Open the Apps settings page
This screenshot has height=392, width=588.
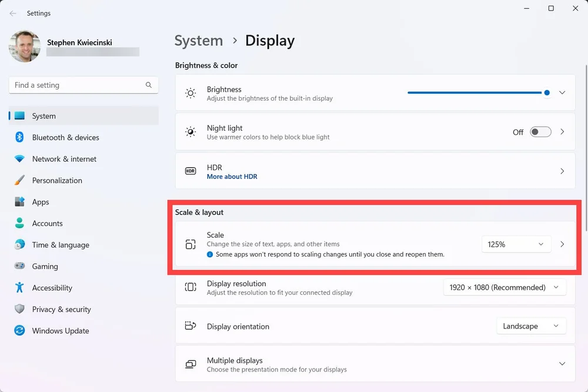[41, 202]
